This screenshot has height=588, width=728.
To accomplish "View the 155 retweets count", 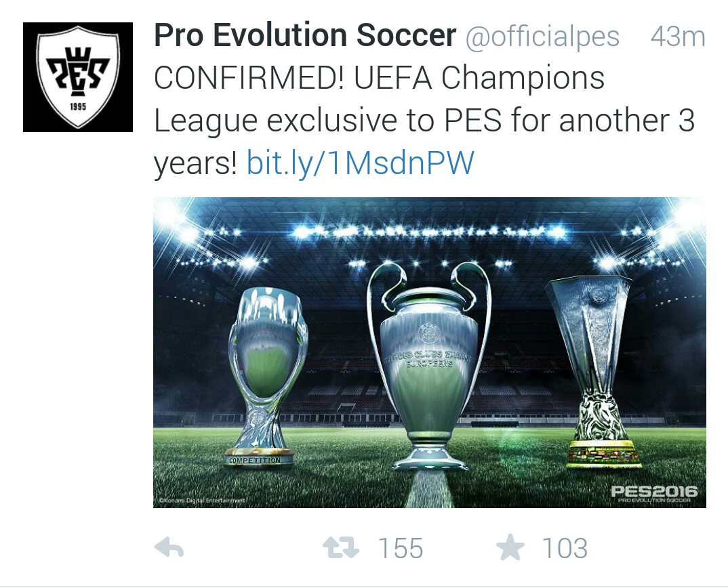I will 401,548.
